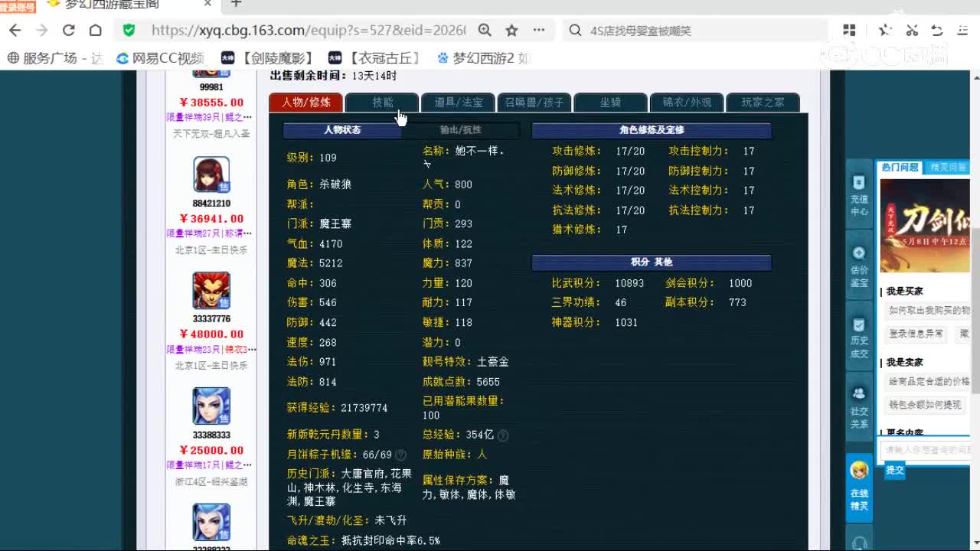The width and height of the screenshot is (980, 551).
Task: Click the scissors screenshot tool icon
Action: (912, 31)
